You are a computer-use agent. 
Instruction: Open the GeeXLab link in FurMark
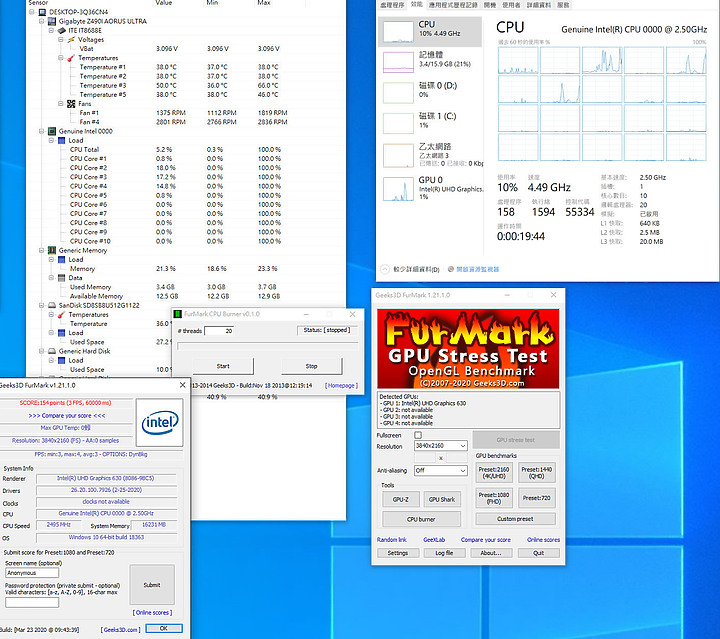434,540
